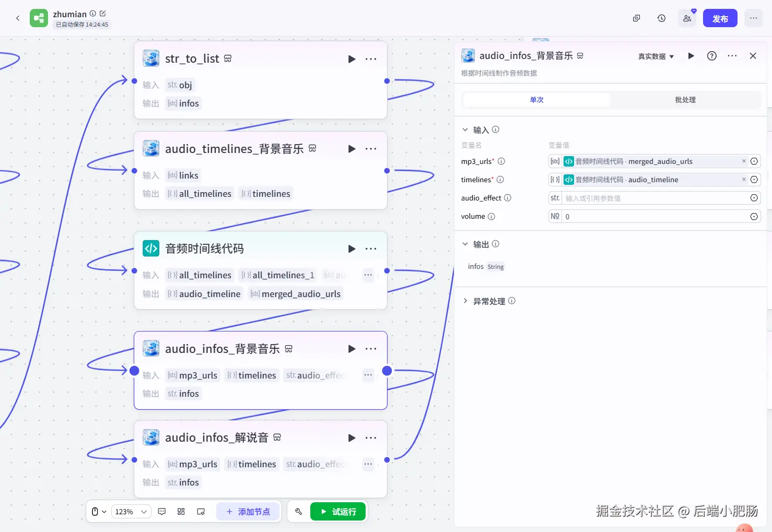
Task: Click the edit name pencil next to zhumian
Action: (102, 14)
